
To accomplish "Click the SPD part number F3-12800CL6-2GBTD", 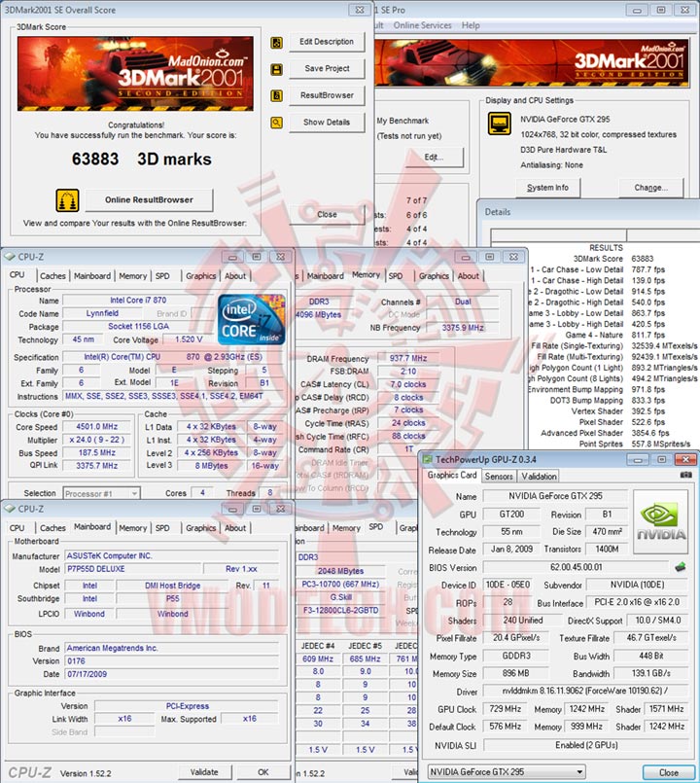I will point(341,610).
